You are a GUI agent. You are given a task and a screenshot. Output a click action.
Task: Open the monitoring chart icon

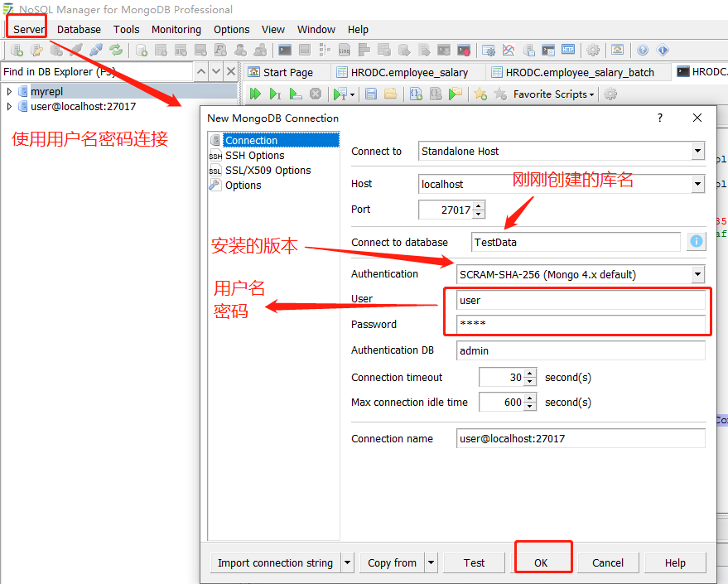click(509, 50)
